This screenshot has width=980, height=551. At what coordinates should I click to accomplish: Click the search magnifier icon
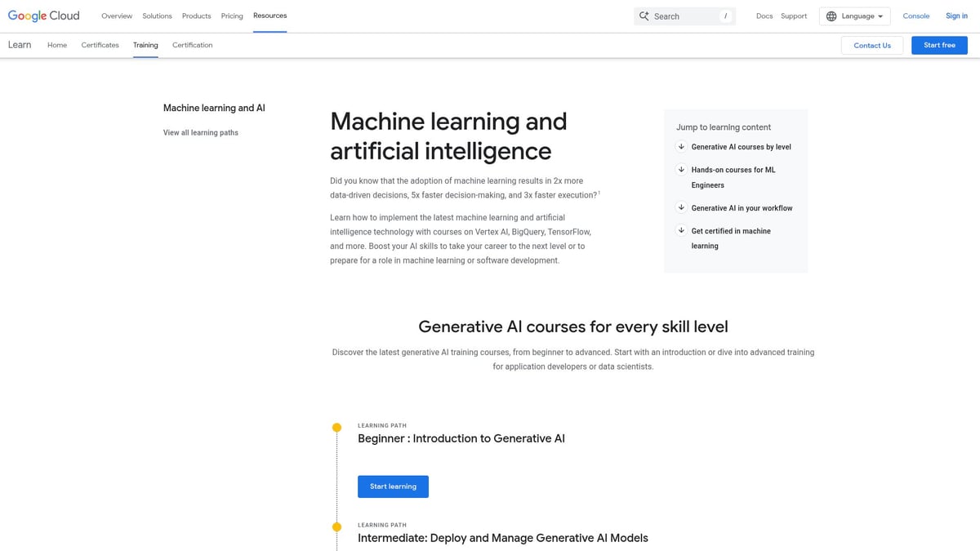pyautogui.click(x=644, y=16)
